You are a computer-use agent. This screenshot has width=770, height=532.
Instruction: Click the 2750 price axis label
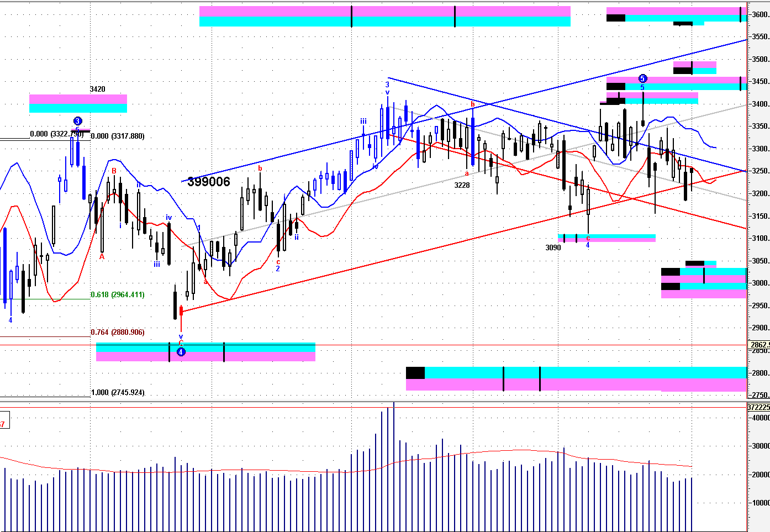point(761,395)
